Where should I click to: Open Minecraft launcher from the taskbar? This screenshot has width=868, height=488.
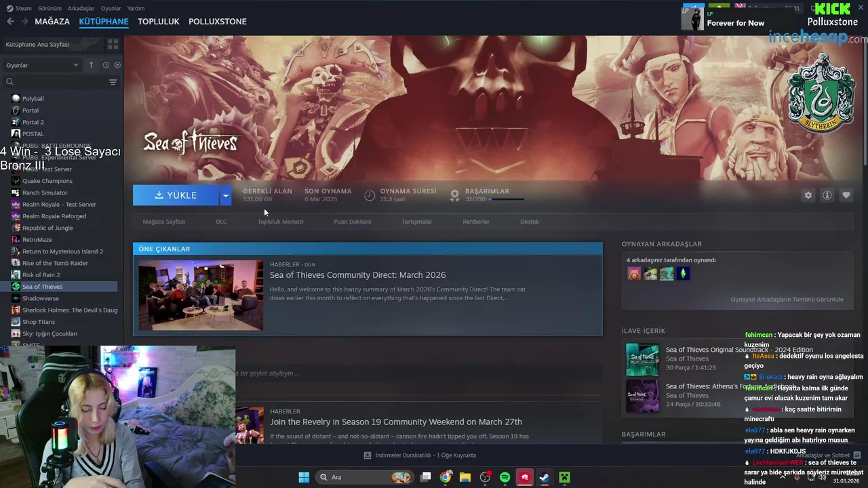(x=564, y=477)
